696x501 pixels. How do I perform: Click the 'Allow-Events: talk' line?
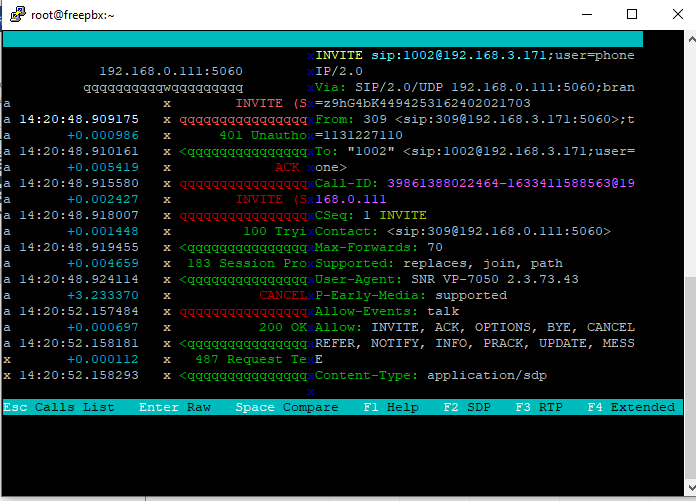tap(387, 311)
